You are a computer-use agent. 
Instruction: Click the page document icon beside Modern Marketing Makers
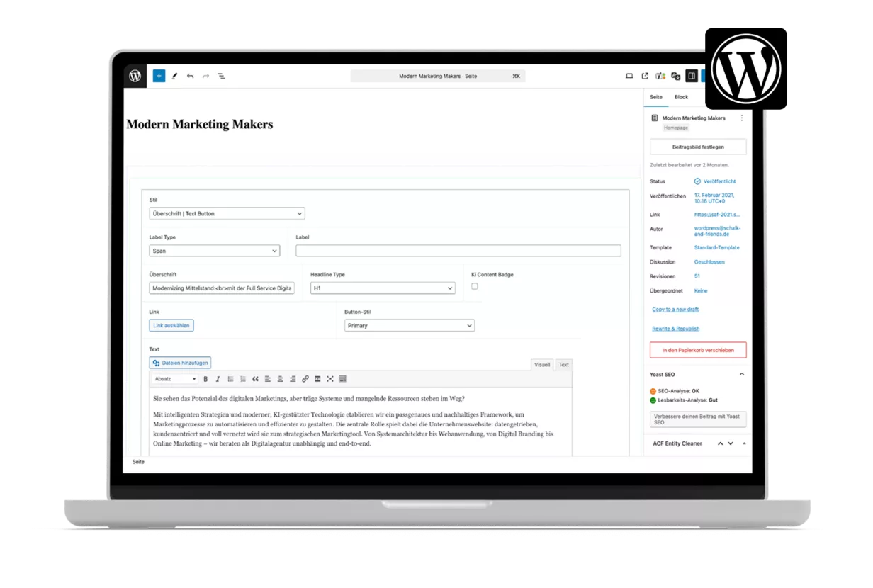[655, 118]
